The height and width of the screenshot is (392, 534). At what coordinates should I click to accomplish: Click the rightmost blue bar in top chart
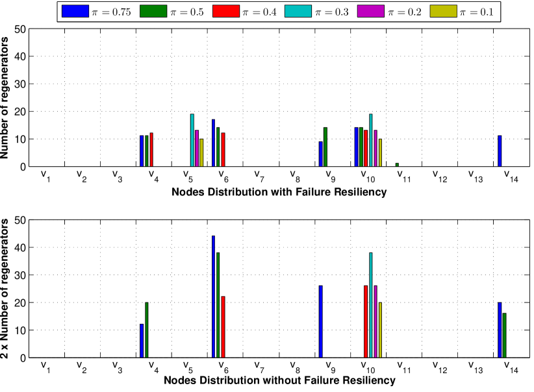500,151
